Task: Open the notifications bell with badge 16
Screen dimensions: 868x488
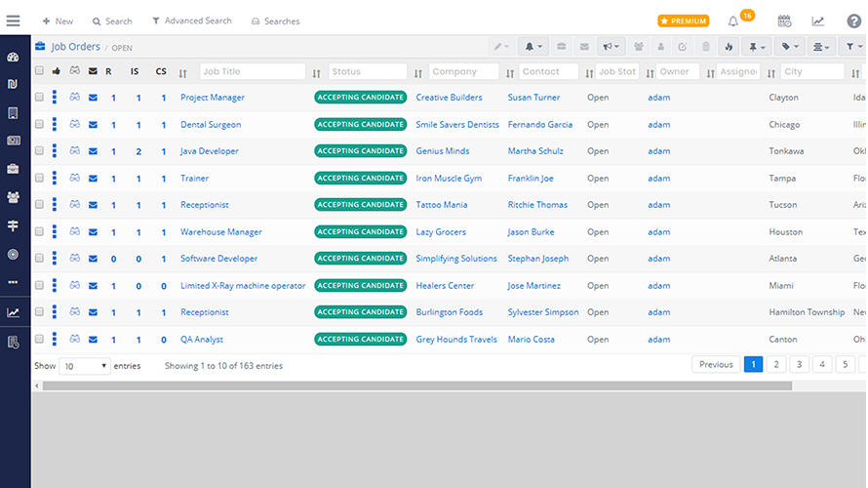Action: [x=733, y=20]
